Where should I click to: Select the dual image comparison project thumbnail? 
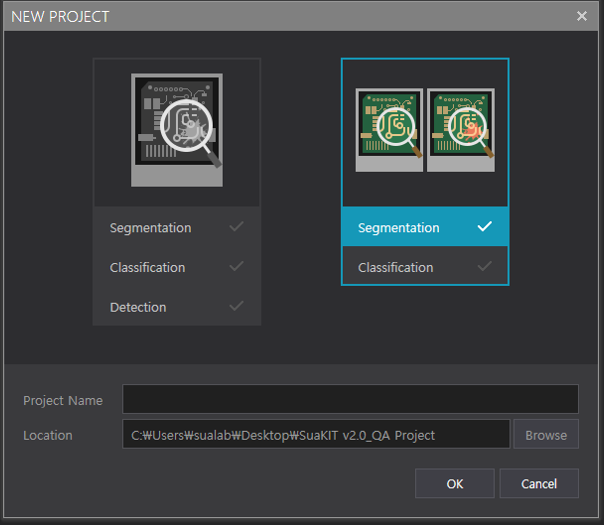point(425,130)
